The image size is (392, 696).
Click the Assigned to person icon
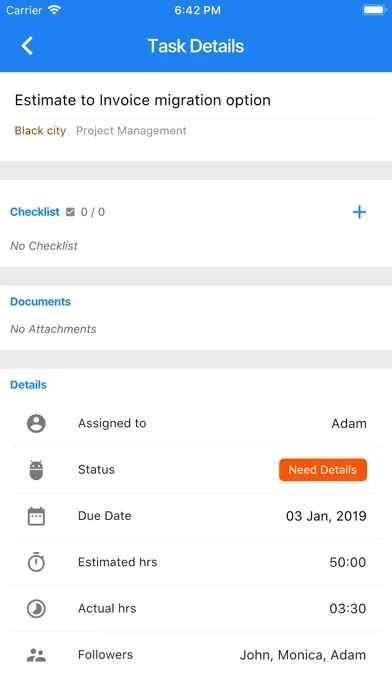point(36,423)
